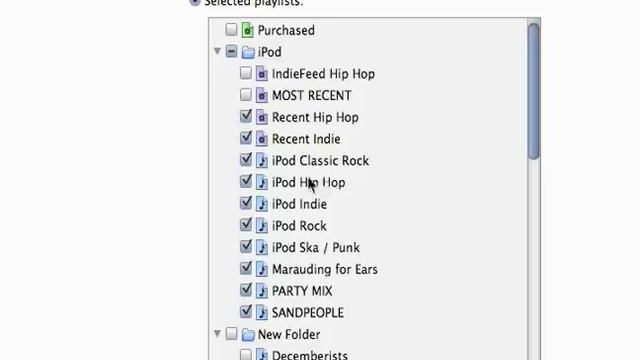Select the Marauding for Ears label
Viewport: 640px width, 360px height.
click(x=325, y=270)
